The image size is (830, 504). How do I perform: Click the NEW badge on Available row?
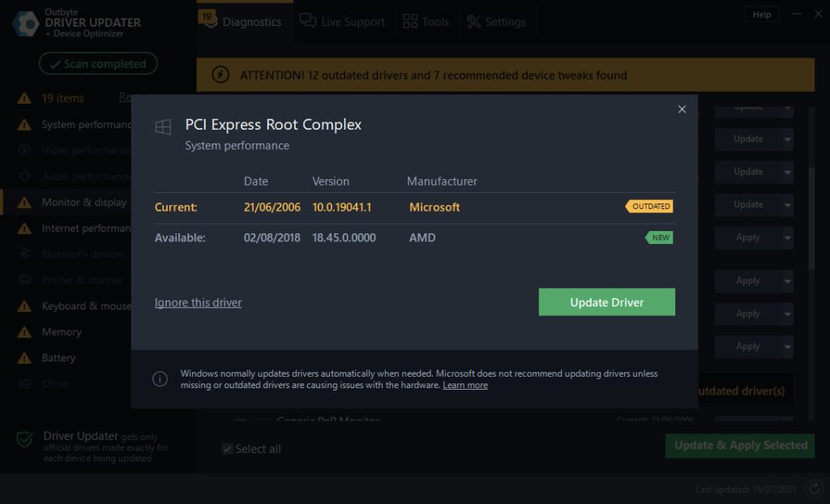659,237
